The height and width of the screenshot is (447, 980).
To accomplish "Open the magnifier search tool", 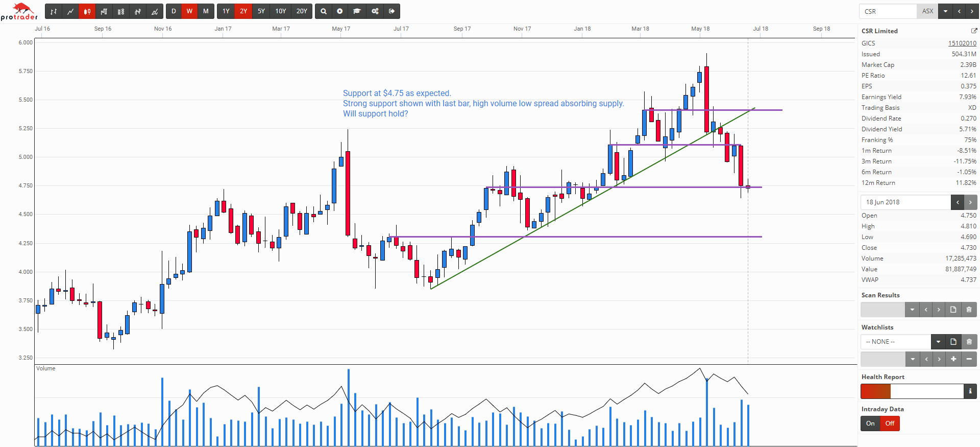I will tap(324, 11).
